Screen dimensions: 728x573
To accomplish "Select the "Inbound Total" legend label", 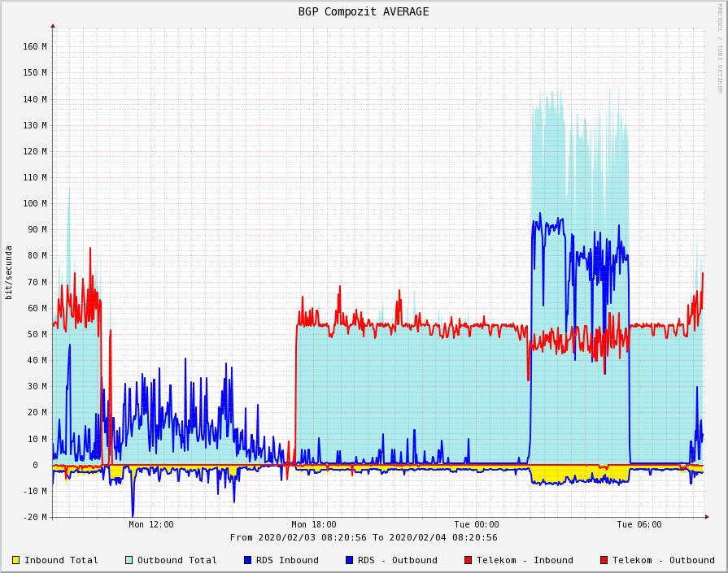I will click(x=61, y=560).
